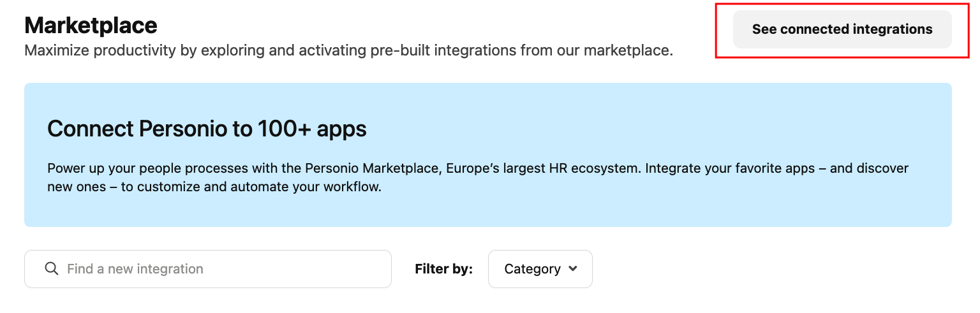The image size is (980, 313).
Task: Click the search icon inside integration field
Action: (x=52, y=269)
